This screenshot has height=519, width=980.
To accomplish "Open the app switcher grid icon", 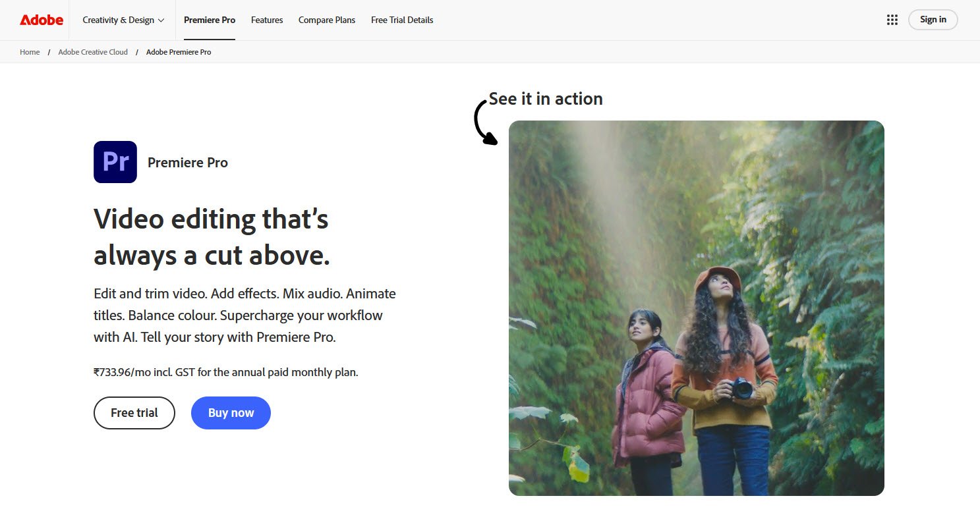I will [892, 20].
